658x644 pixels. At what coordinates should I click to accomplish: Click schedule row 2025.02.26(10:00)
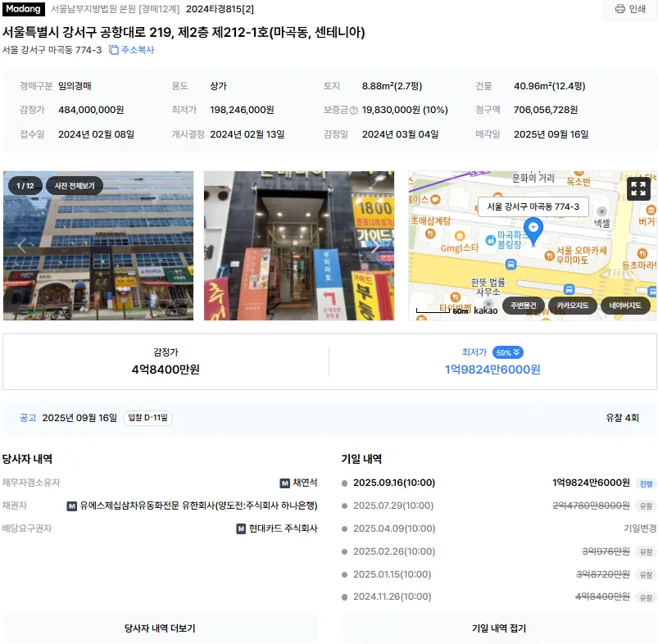(x=498, y=551)
